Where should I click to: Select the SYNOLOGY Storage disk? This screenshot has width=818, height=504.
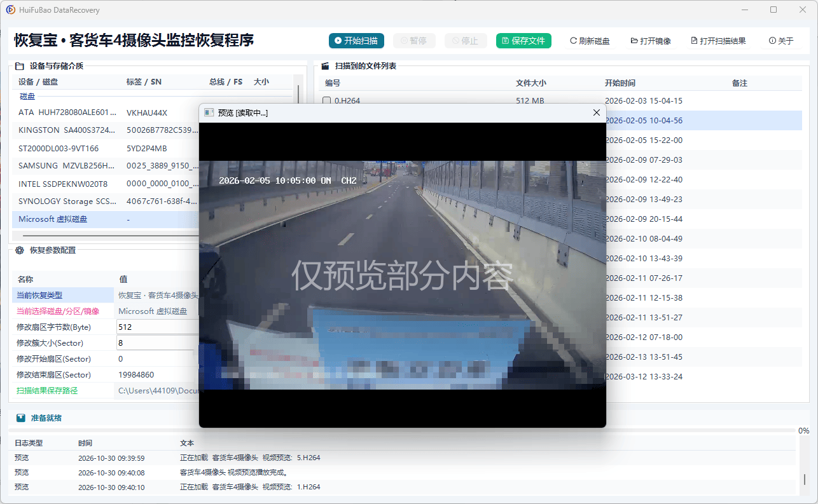[x=106, y=201]
